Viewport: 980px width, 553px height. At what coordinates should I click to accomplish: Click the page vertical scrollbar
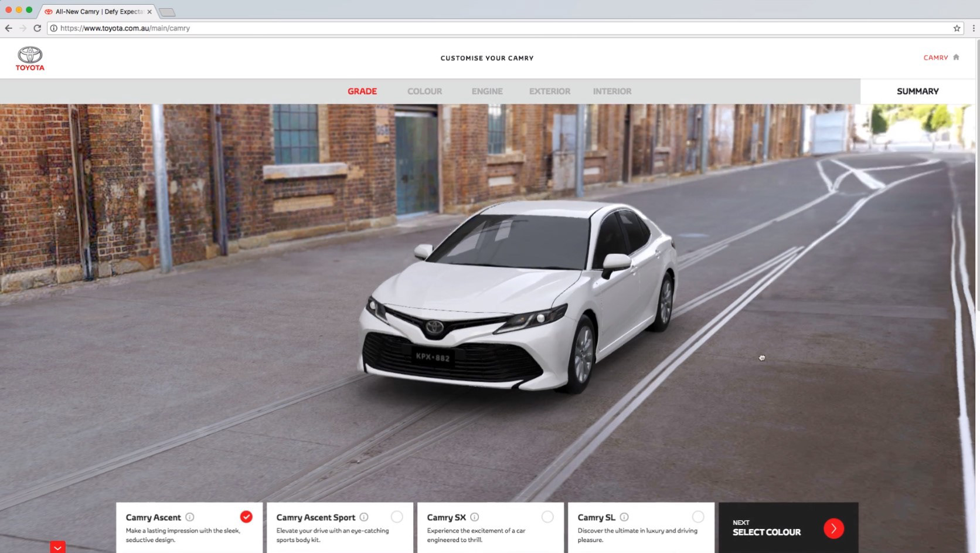(978, 176)
